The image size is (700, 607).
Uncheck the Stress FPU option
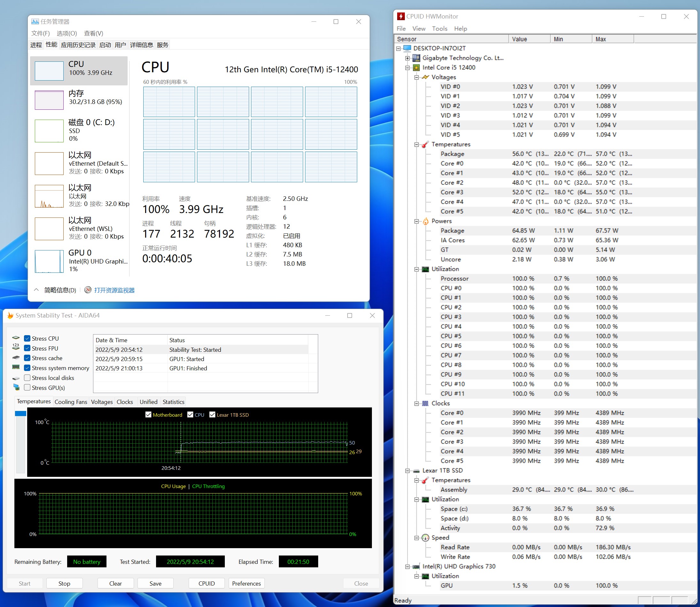pos(28,348)
